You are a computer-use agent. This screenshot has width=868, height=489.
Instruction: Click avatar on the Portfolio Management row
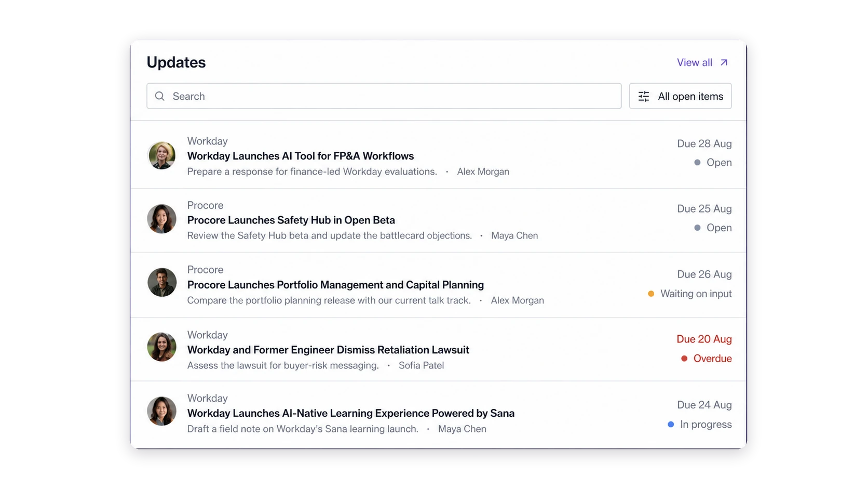click(x=161, y=283)
